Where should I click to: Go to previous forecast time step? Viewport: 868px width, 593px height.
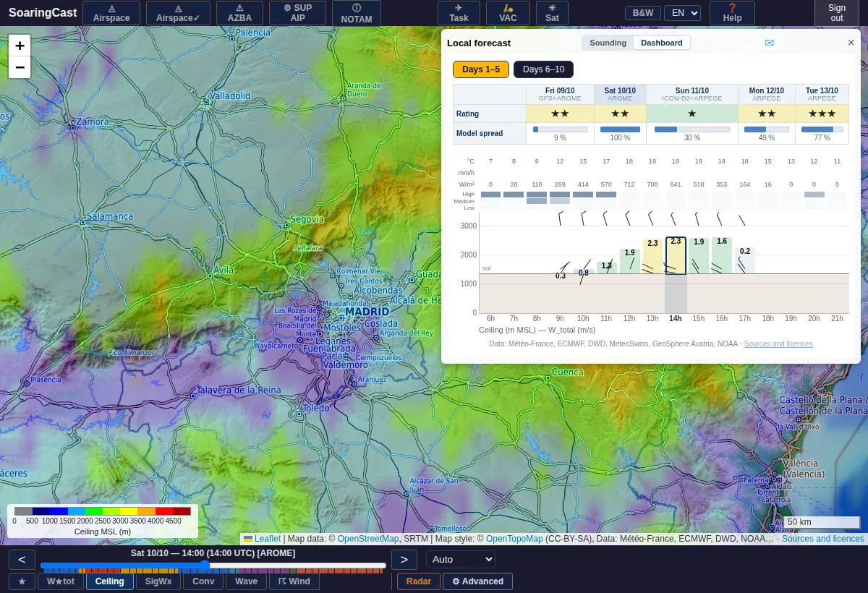pyautogui.click(x=22, y=560)
